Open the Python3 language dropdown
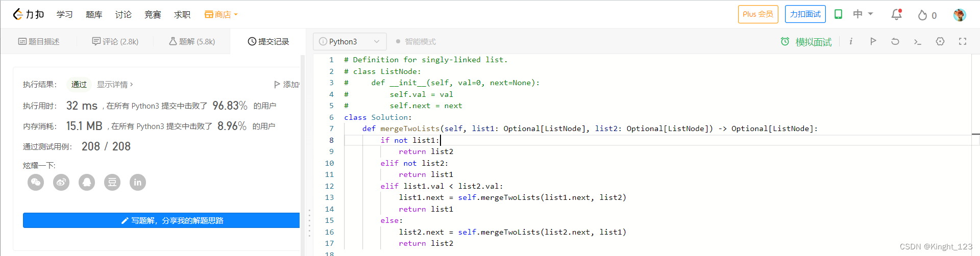Viewport: 980px width, 256px height. (350, 41)
